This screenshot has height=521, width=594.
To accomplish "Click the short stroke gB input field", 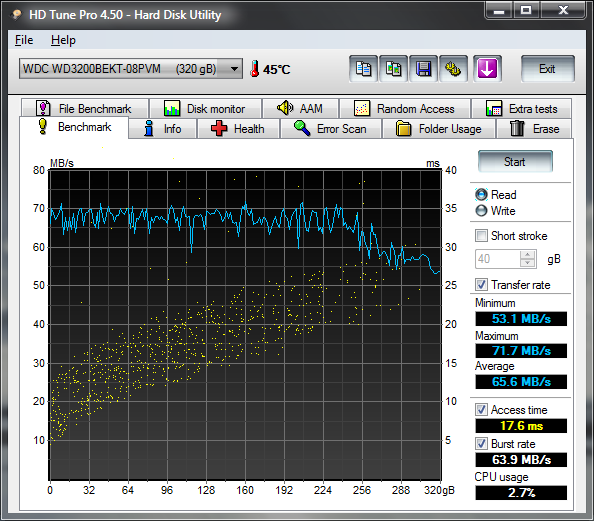I will click(x=498, y=259).
